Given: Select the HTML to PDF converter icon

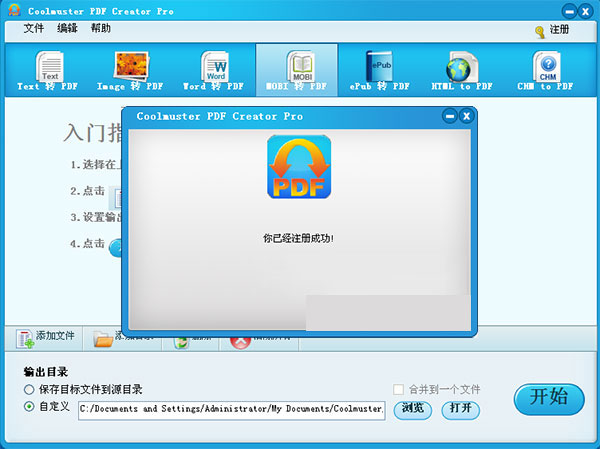Looking at the screenshot, I should (x=462, y=67).
